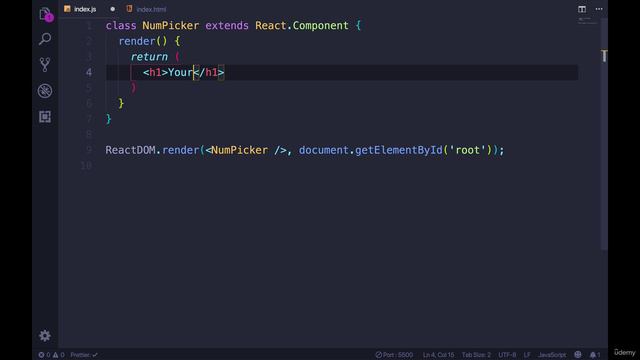Click the Port : 5500 live server item
The image size is (640, 360).
tap(394, 355)
